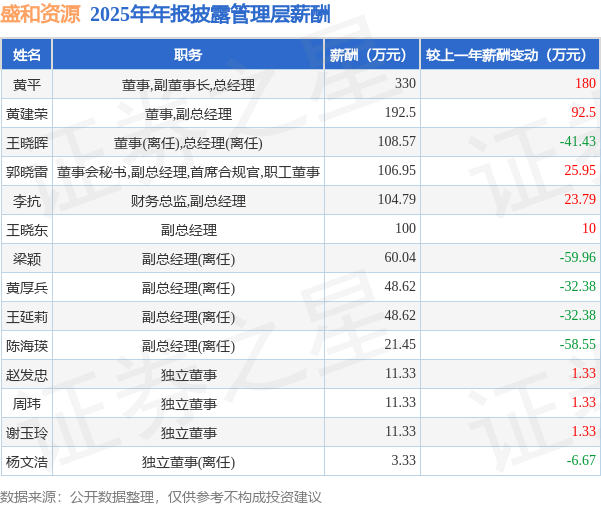
Task: Click the name 谢玉玲
Action: 26,433
